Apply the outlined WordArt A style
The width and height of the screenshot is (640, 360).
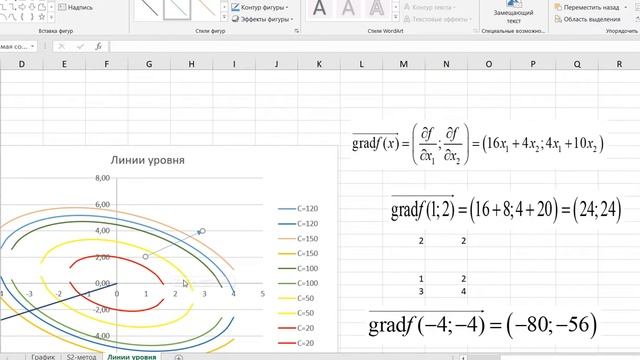point(376,8)
